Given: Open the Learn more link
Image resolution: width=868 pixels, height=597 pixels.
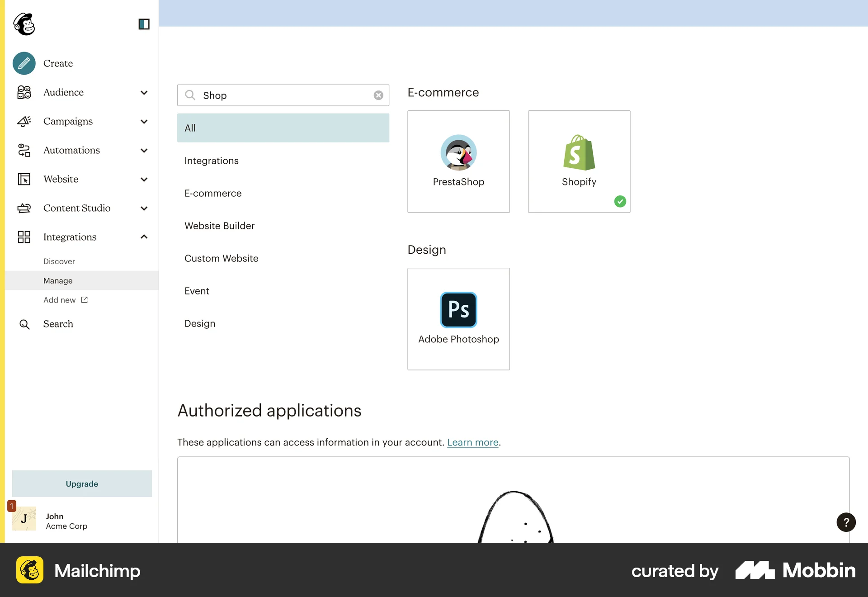Looking at the screenshot, I should coord(472,442).
